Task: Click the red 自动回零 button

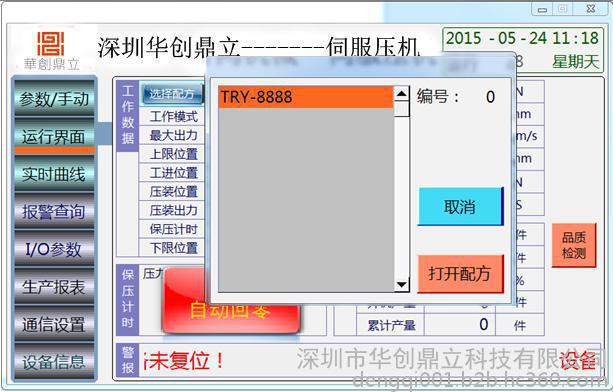Action: (231, 301)
